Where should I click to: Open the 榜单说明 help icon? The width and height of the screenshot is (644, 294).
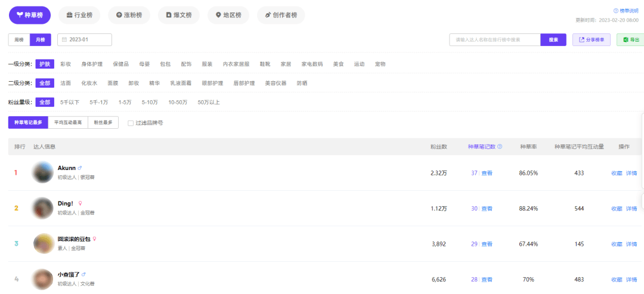click(615, 11)
